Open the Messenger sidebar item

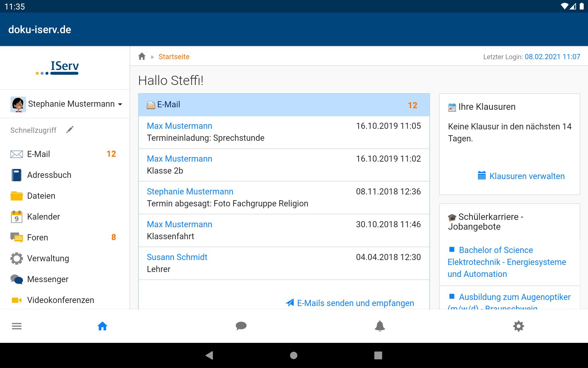(x=47, y=279)
